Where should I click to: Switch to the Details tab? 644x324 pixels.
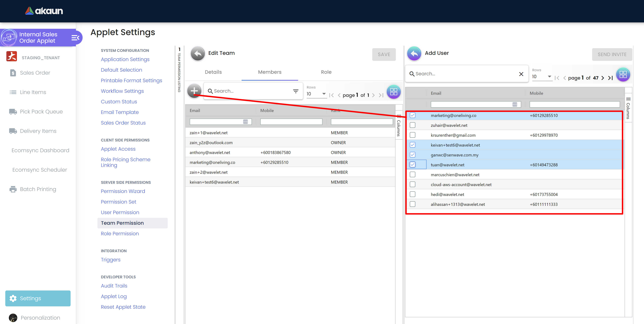tap(213, 72)
